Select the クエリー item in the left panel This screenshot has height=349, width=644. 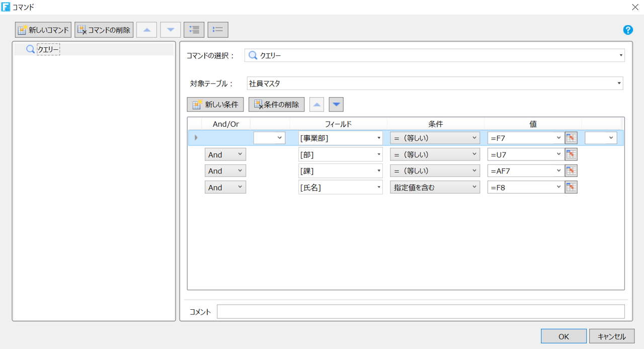(48, 49)
